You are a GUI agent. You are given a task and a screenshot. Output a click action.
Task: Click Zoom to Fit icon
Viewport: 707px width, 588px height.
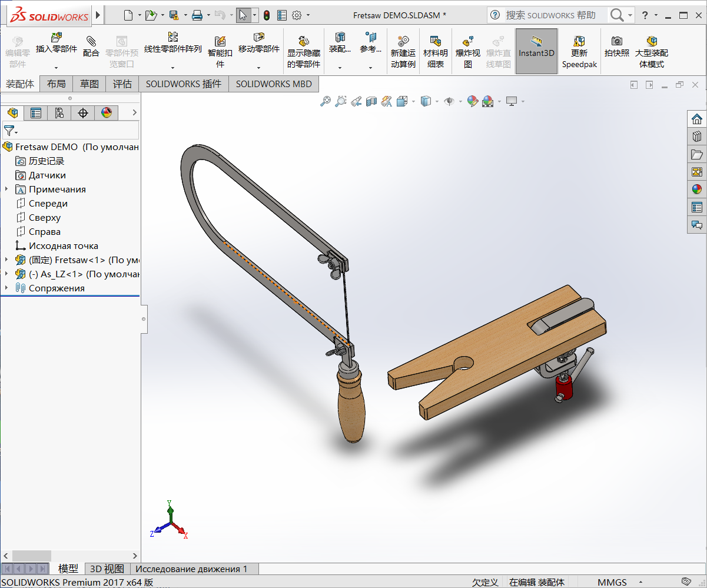tap(326, 101)
